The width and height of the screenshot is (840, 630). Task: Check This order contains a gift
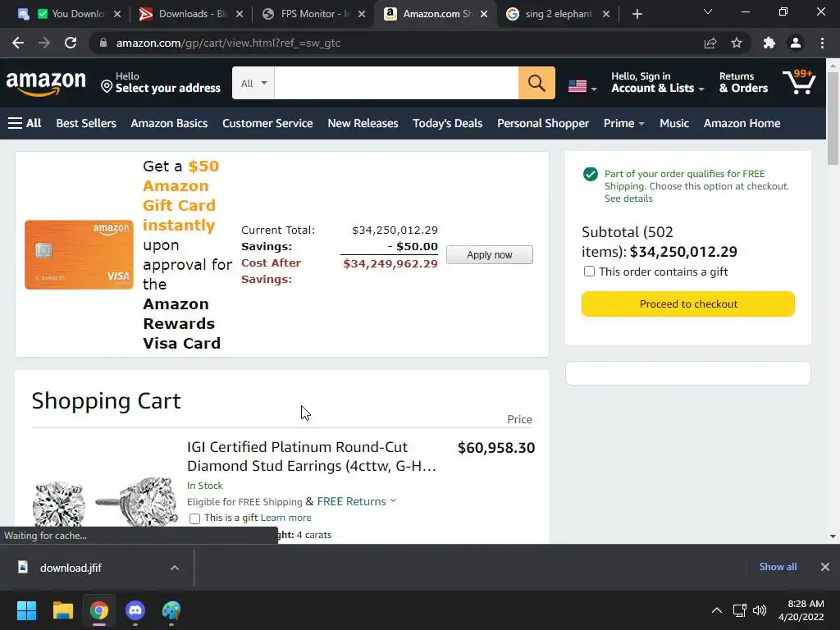point(589,271)
